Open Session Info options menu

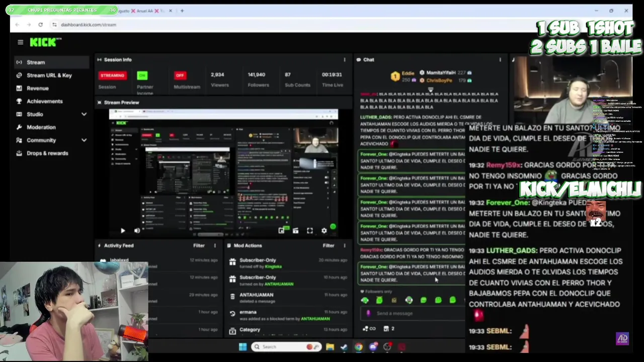345,60
